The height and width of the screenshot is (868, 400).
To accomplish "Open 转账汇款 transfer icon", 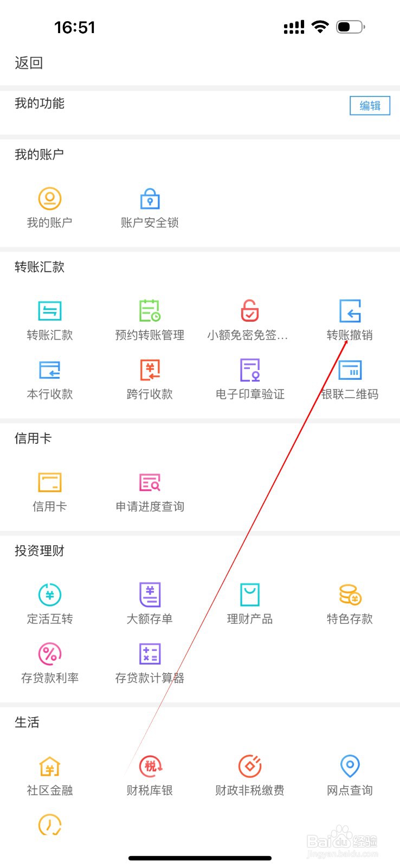I will pos(50,311).
